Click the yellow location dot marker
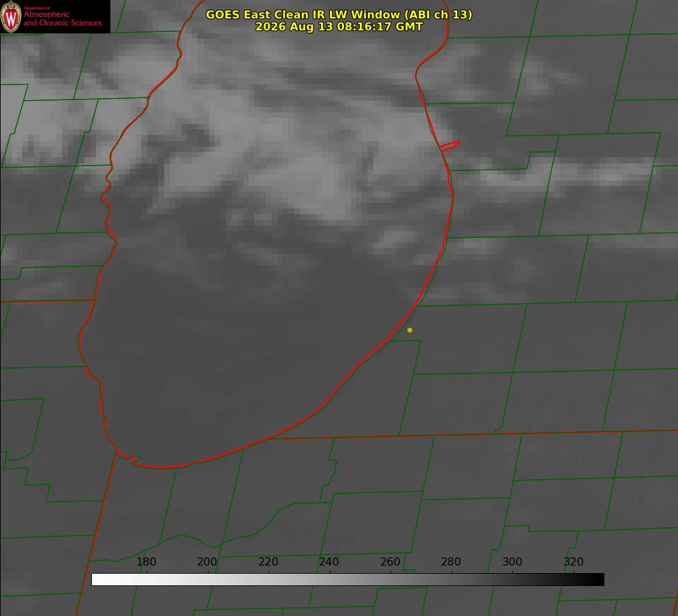Image resolution: width=678 pixels, height=616 pixels. [x=410, y=330]
